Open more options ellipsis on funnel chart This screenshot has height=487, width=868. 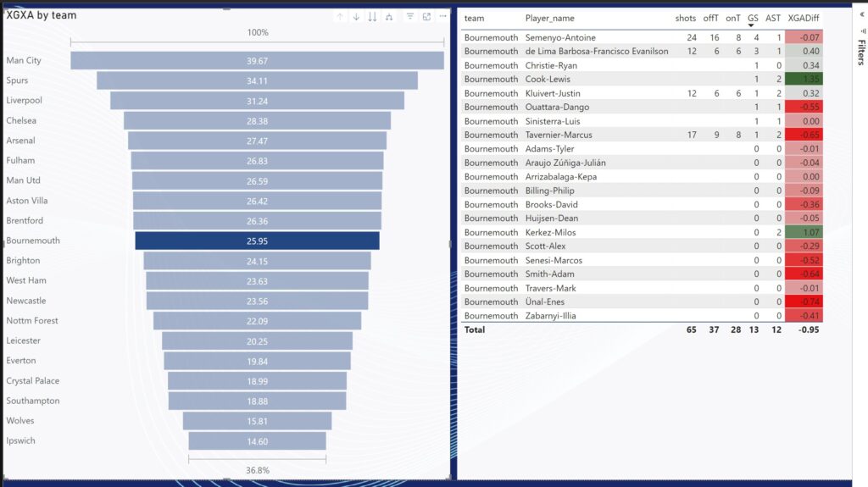pos(442,17)
